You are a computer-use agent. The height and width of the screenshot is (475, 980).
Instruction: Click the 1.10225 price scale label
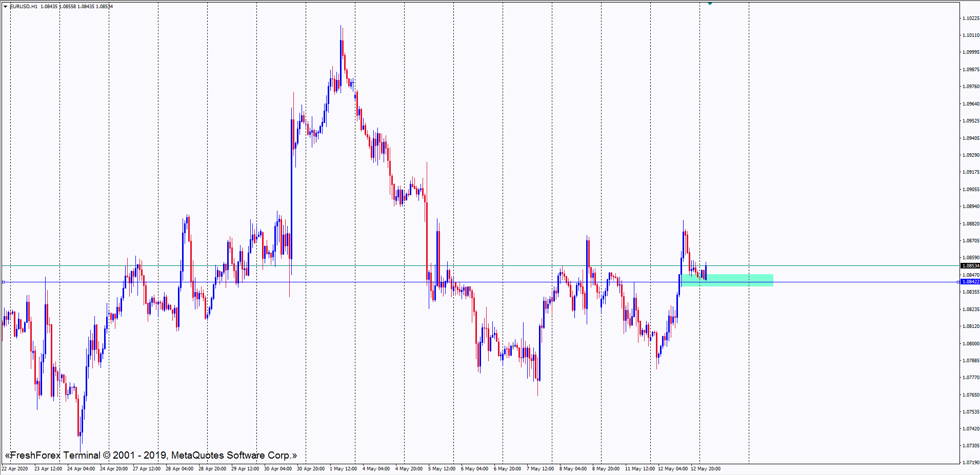971,18
